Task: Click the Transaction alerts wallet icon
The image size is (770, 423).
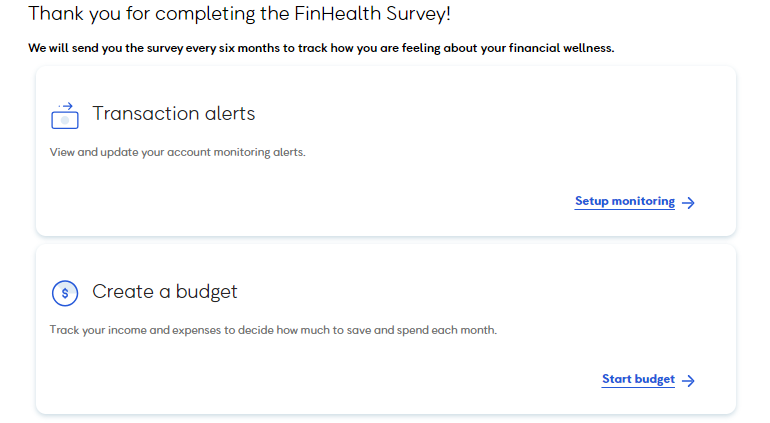Action: [64, 115]
